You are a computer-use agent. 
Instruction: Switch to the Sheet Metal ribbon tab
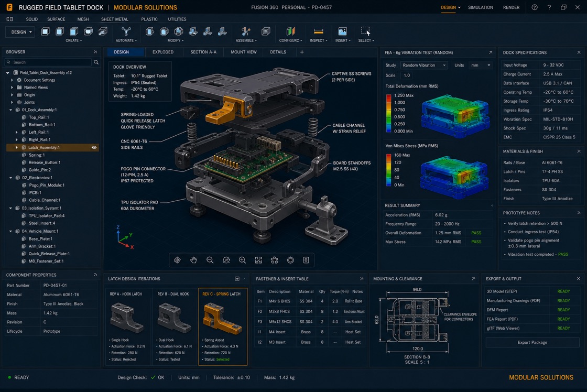pos(115,19)
